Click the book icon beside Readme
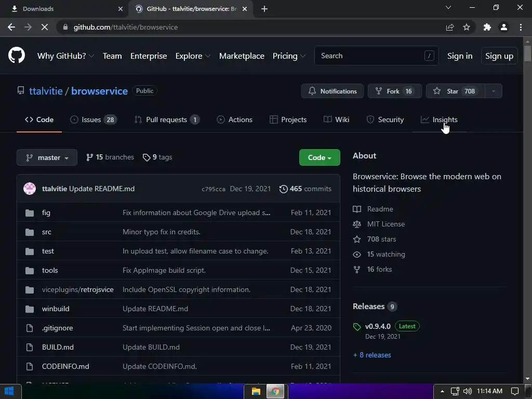 click(x=356, y=209)
